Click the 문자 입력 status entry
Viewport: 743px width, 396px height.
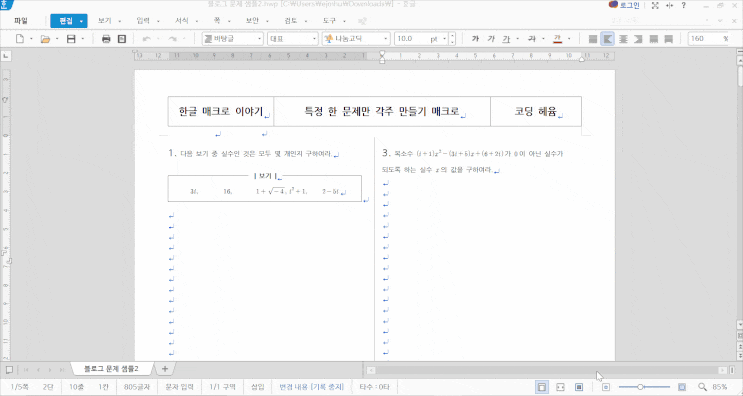180,387
